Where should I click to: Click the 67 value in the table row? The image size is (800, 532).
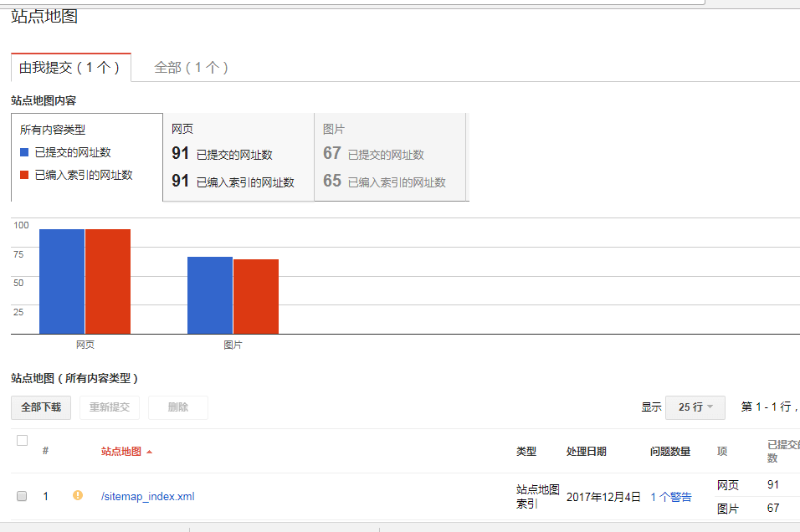[x=773, y=508]
